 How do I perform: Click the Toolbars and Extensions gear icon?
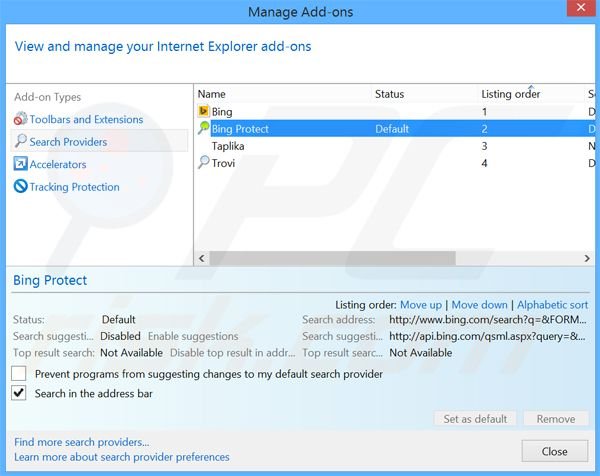[20, 119]
